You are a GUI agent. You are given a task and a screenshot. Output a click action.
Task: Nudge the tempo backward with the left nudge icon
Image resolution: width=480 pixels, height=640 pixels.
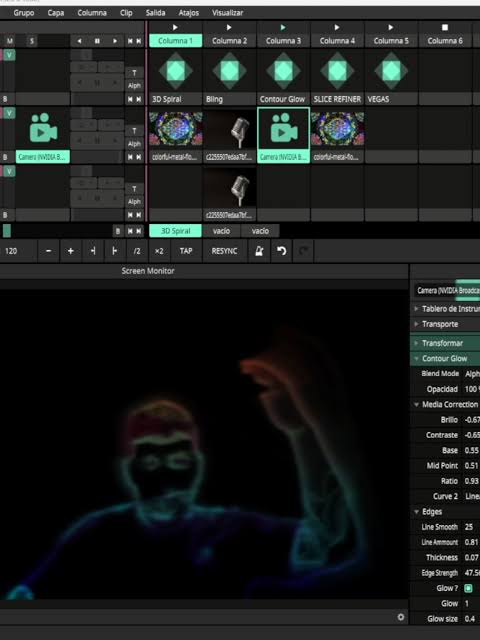point(93,251)
